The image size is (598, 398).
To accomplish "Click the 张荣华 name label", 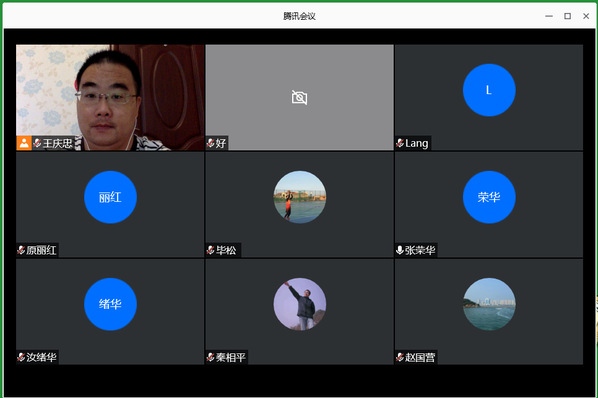I will [x=420, y=250].
